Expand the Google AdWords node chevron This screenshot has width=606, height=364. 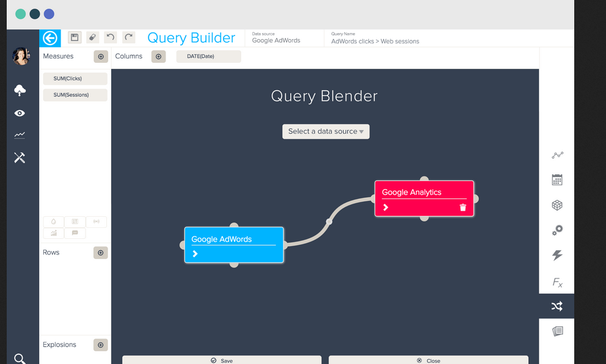point(195,253)
